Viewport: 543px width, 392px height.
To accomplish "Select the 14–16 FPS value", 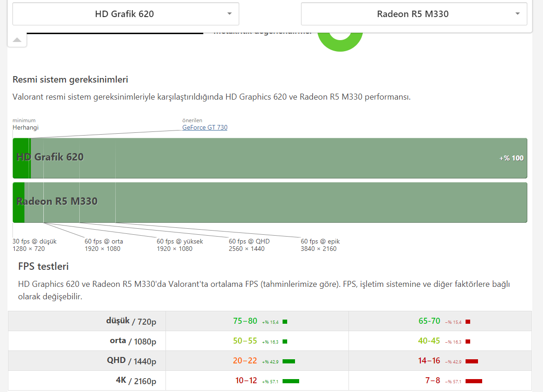I will coord(429,361).
